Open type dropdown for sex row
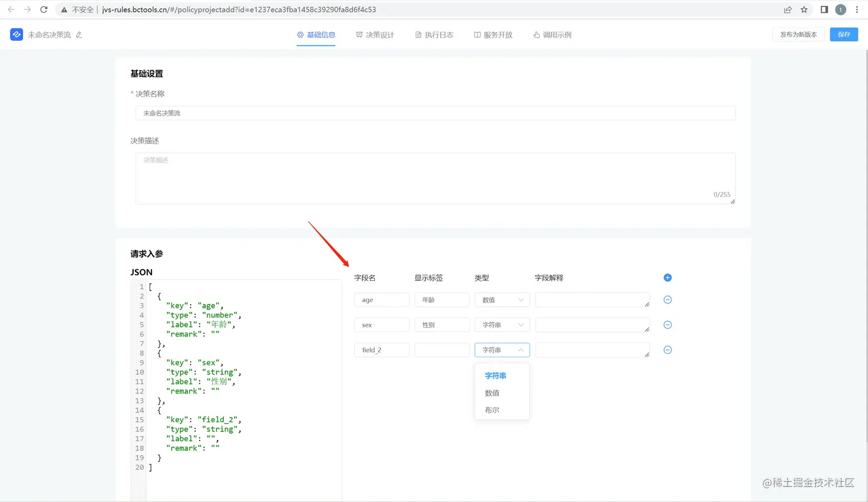The height and width of the screenshot is (502, 868). [x=502, y=325]
